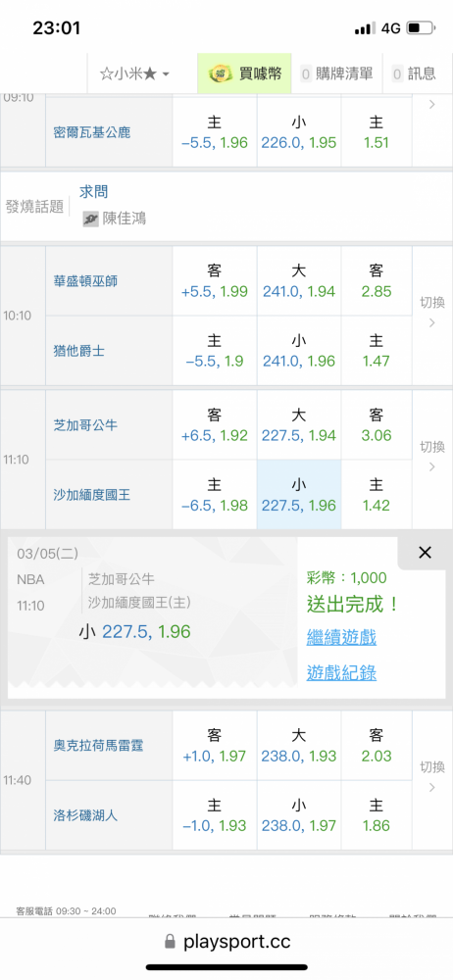This screenshot has width=453, height=980.
Task: Open team 沙加緬度國王 in the odds table
Action: (x=92, y=495)
